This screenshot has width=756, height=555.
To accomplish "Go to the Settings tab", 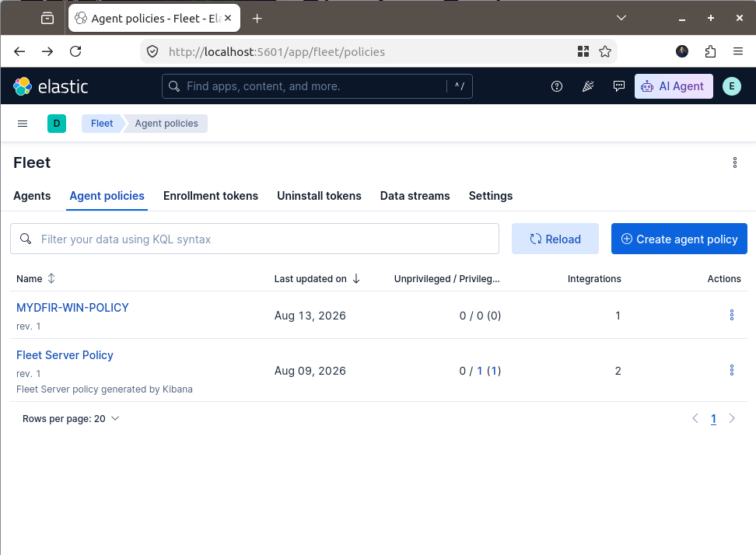I will click(490, 196).
